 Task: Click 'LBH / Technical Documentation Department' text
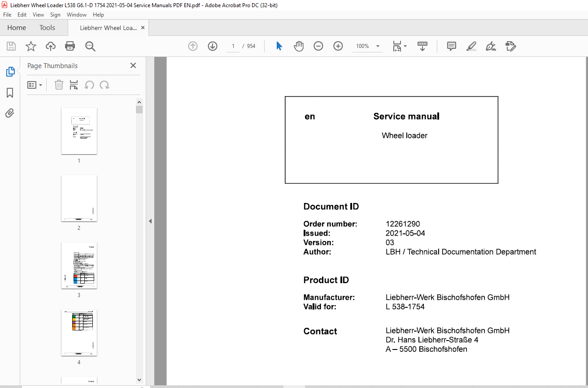[x=461, y=252]
